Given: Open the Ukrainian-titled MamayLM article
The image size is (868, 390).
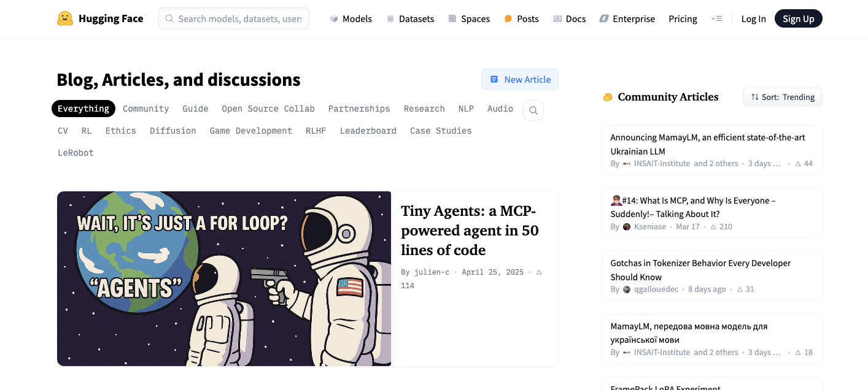Looking at the screenshot, I should [x=689, y=333].
